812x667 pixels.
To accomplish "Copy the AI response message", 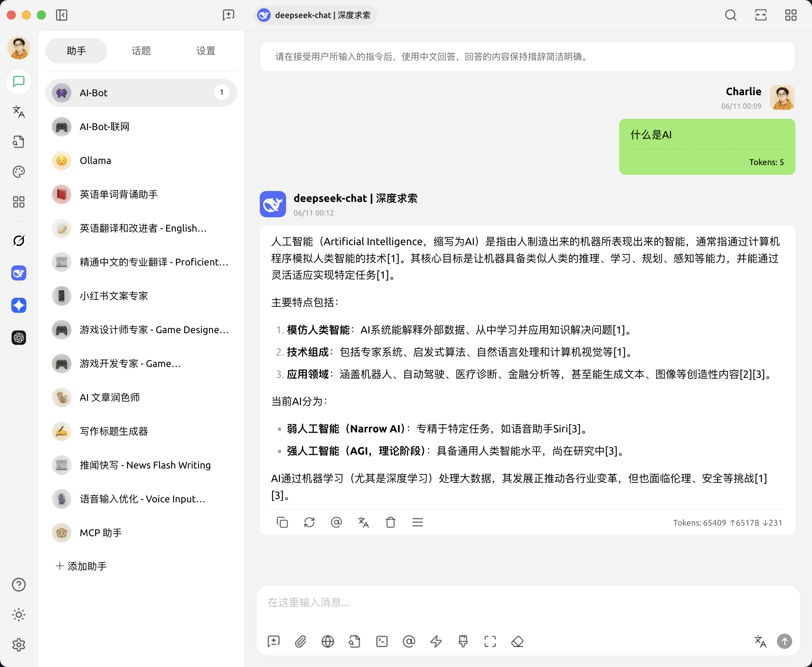I will click(x=282, y=523).
